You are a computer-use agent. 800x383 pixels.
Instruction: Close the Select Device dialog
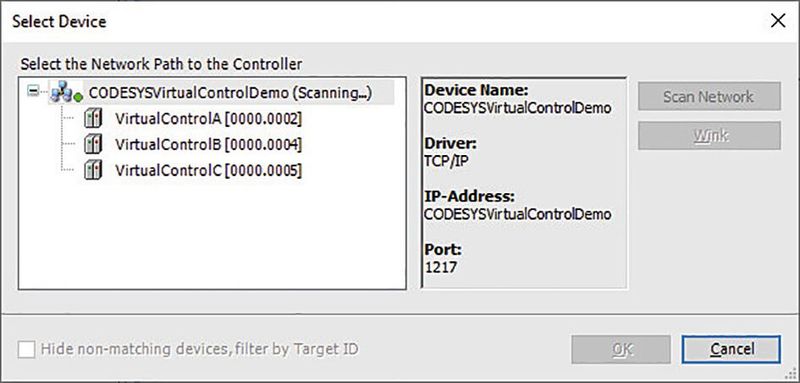point(778,21)
